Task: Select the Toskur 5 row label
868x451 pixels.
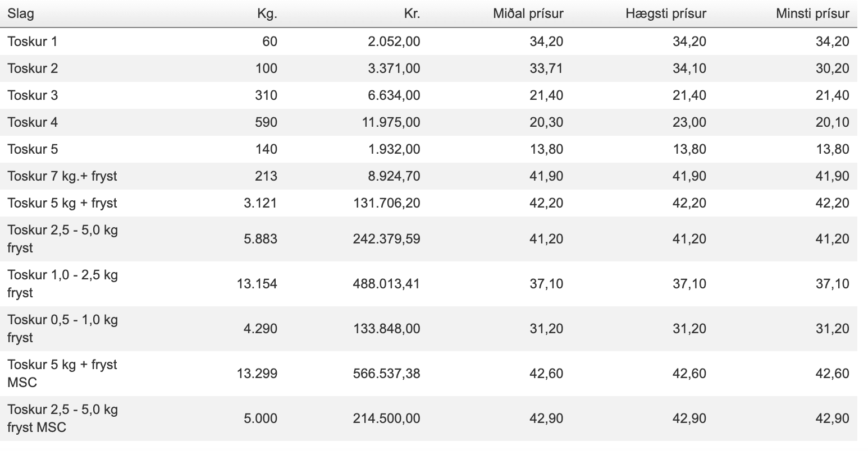Action: pos(33,149)
